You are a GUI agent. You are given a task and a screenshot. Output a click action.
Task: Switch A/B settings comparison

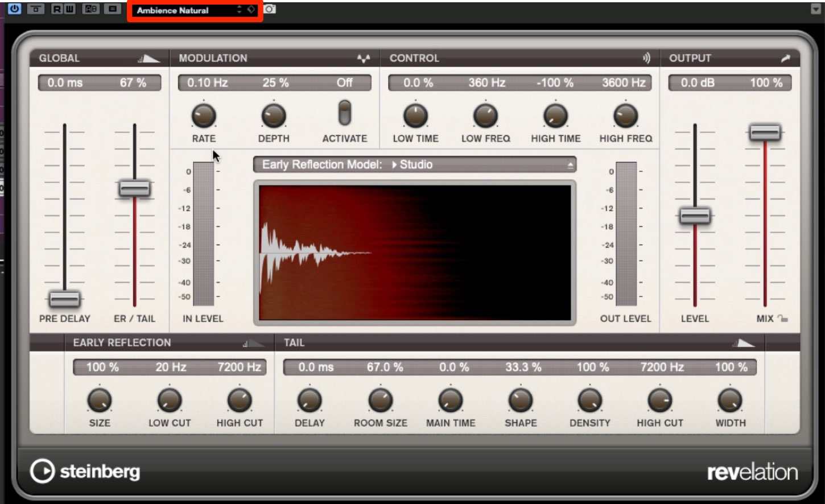(91, 9)
